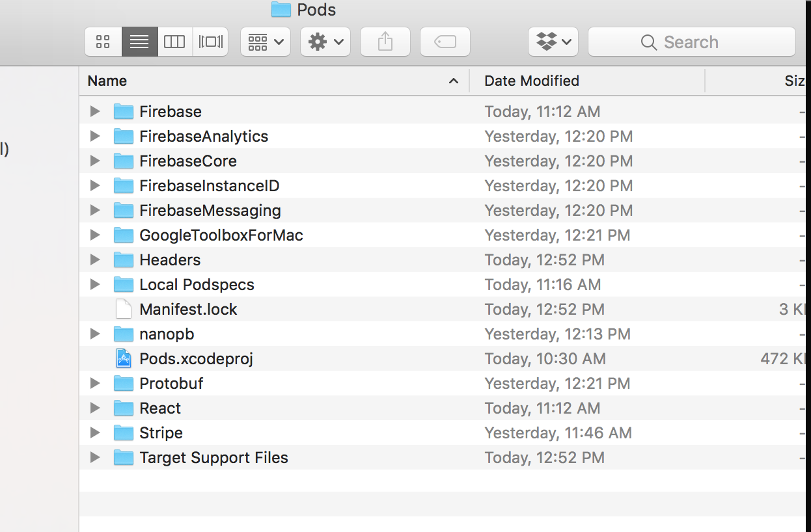Select the FirebaseMessaging folder icon
The width and height of the screenshot is (811, 532).
[123, 210]
